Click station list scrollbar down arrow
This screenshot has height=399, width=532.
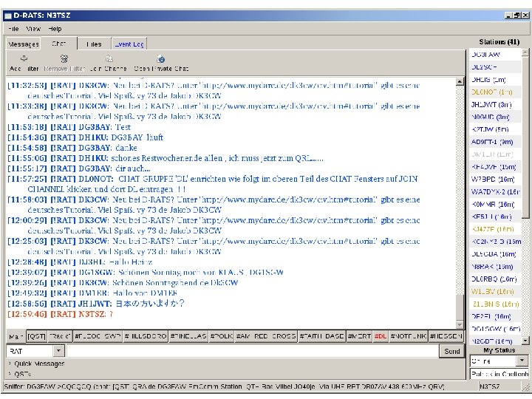tap(525, 341)
